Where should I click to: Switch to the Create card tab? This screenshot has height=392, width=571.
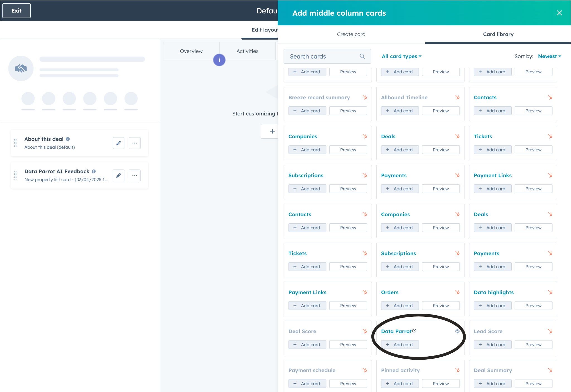351,34
